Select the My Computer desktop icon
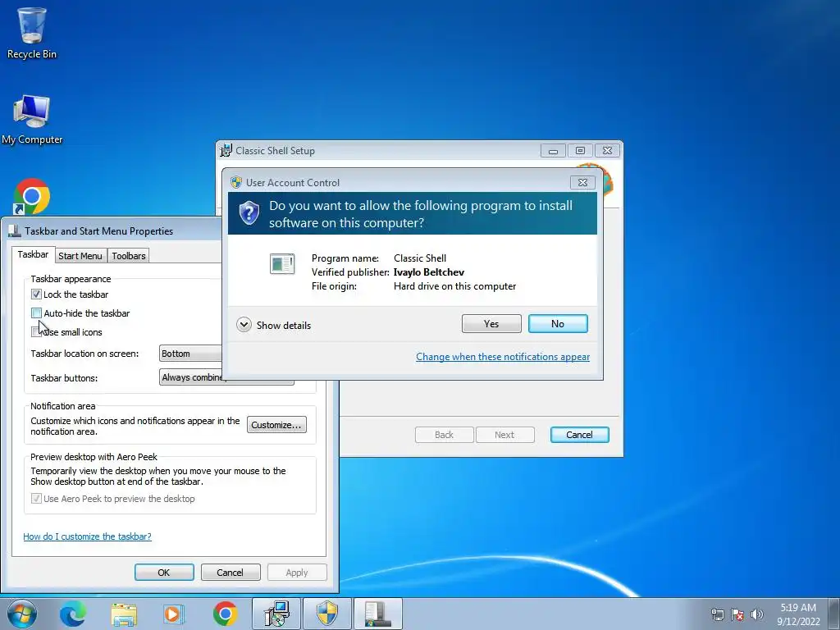The height and width of the screenshot is (630, 840). (32, 120)
